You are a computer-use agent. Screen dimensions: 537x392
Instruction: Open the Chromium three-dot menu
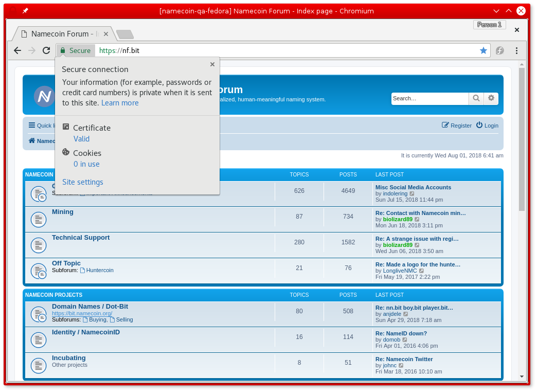tap(516, 50)
